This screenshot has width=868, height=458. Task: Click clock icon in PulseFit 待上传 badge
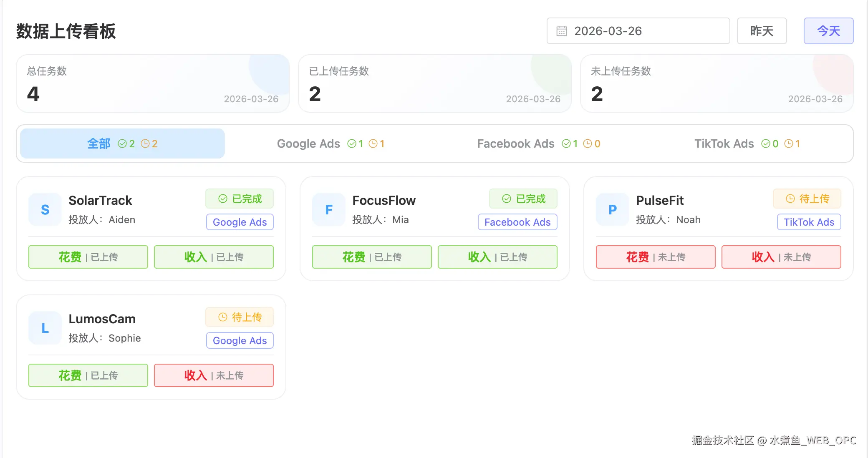click(790, 199)
